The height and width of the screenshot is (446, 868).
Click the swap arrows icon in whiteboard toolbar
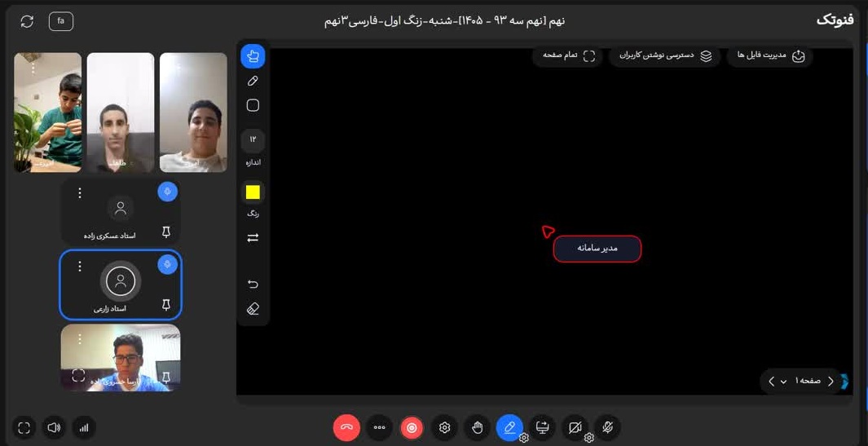(253, 238)
